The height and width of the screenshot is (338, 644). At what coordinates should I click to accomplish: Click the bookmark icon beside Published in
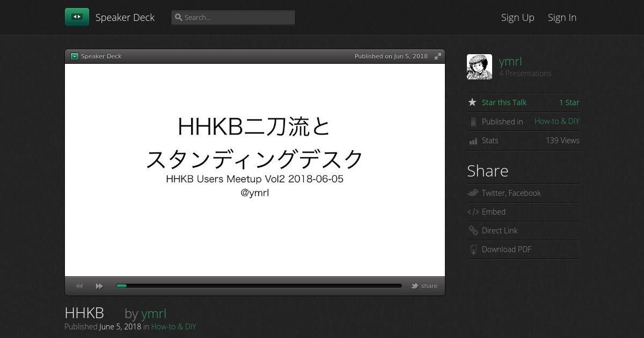pos(473,122)
